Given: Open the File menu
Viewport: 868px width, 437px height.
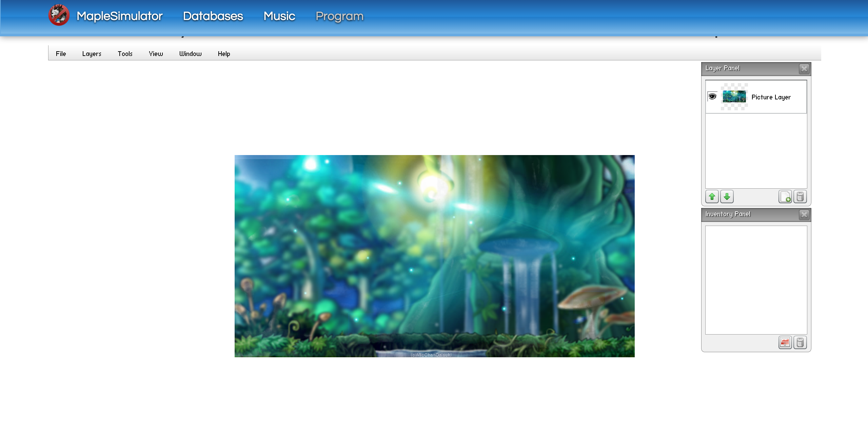Looking at the screenshot, I should (x=61, y=54).
